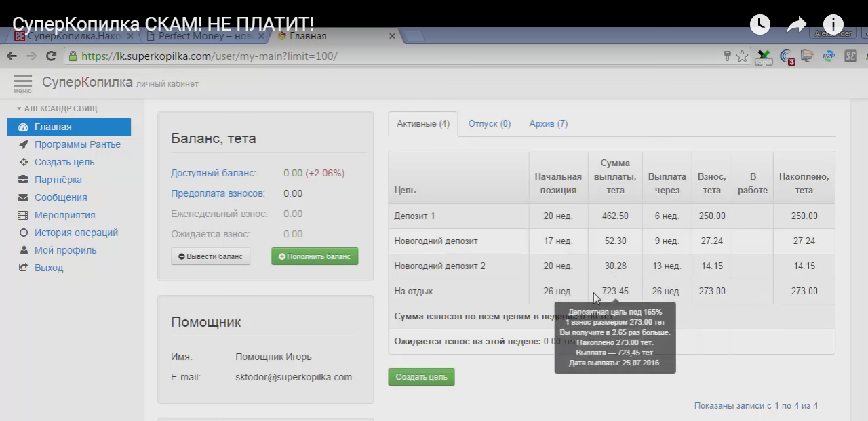This screenshot has height=421, width=868.
Task: Open the hamburger menu icon
Action: point(22,83)
